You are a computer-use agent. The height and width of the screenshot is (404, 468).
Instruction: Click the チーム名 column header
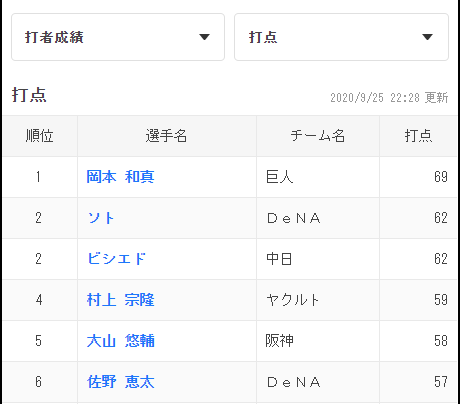[318, 136]
